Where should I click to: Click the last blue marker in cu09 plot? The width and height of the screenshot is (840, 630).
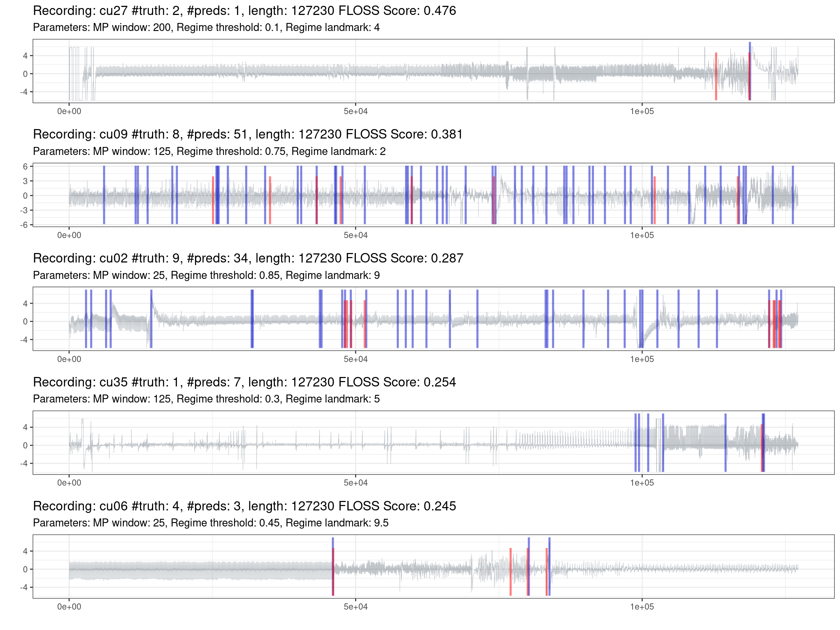793,195
